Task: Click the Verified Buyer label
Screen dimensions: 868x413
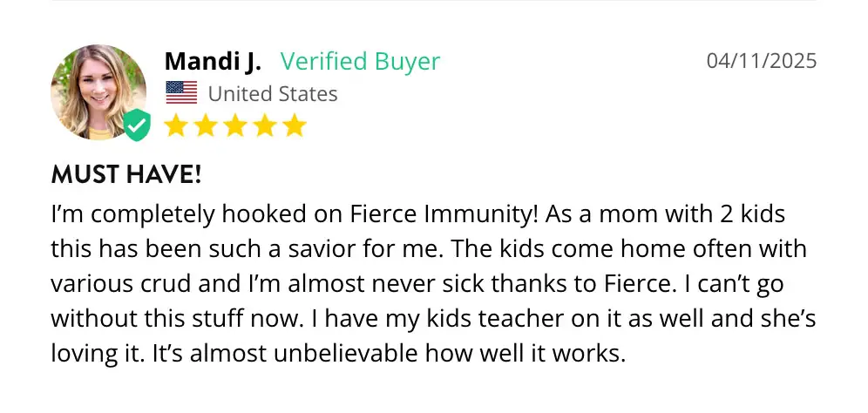Action: (x=360, y=61)
